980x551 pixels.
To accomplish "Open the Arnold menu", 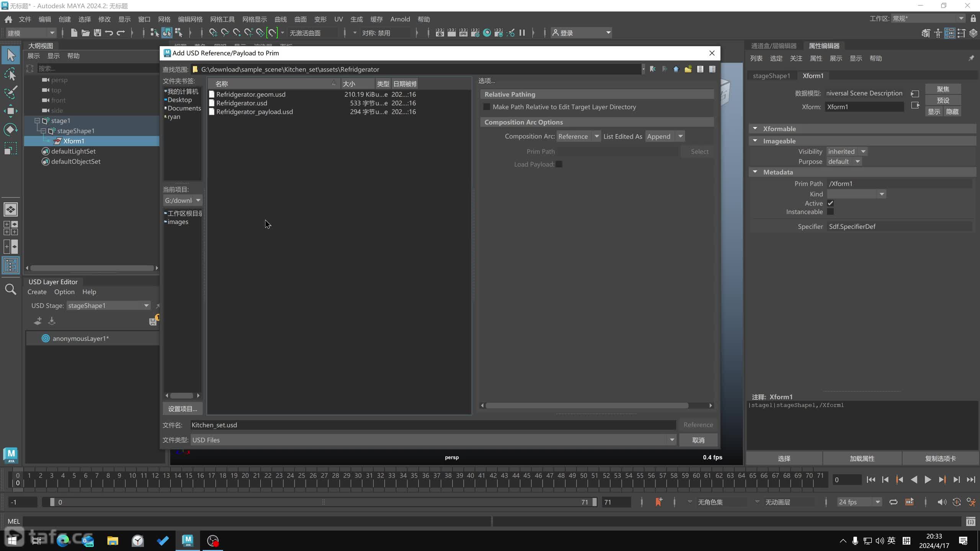I will click(400, 19).
